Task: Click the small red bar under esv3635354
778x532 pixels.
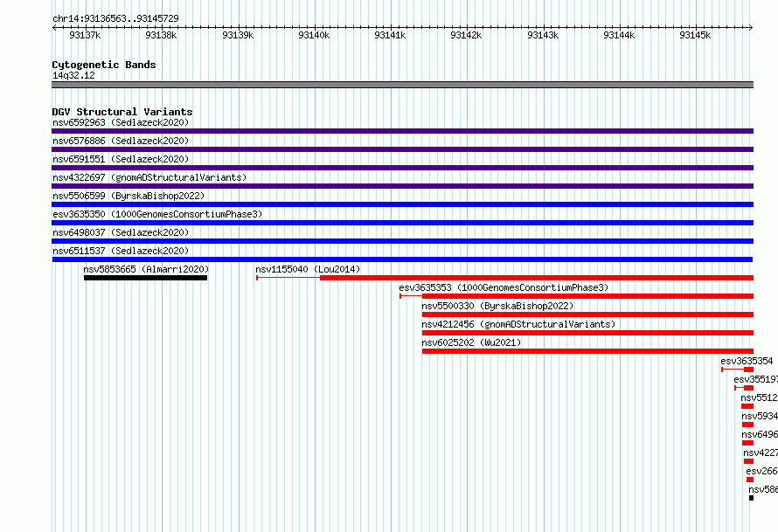Action: (x=749, y=370)
